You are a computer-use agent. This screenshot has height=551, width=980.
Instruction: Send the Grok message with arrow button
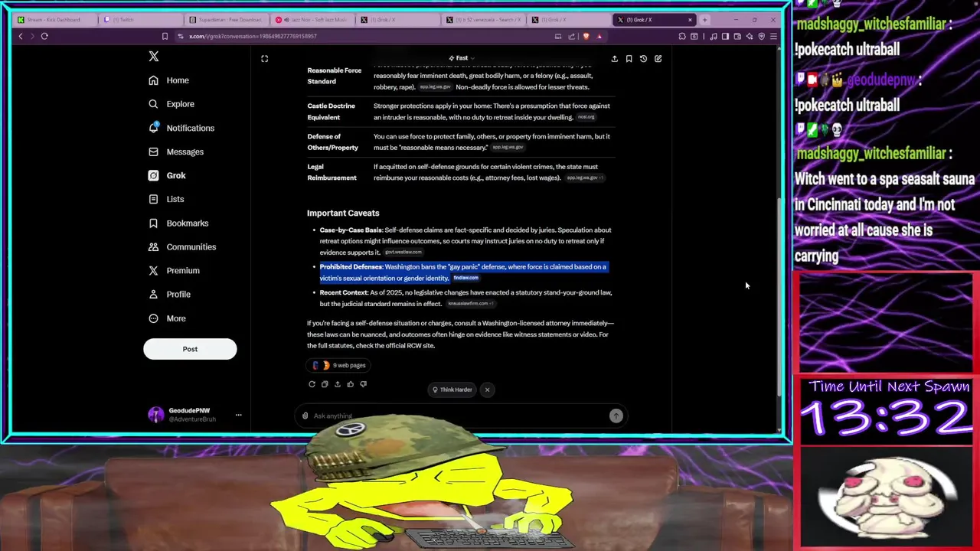(x=616, y=416)
